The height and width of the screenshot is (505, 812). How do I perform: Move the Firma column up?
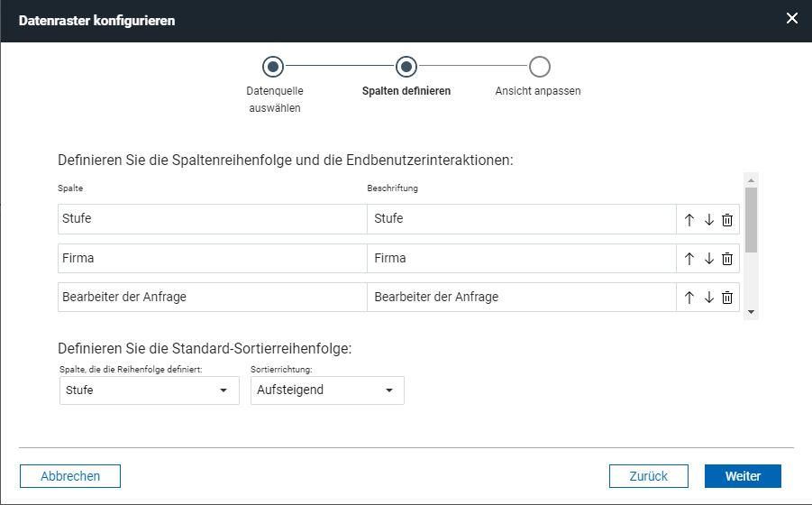coord(689,259)
